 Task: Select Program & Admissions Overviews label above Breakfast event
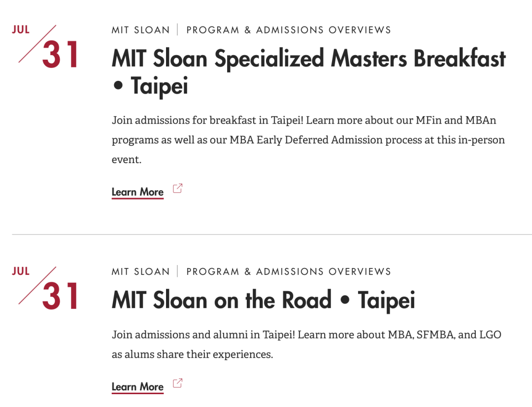289,30
